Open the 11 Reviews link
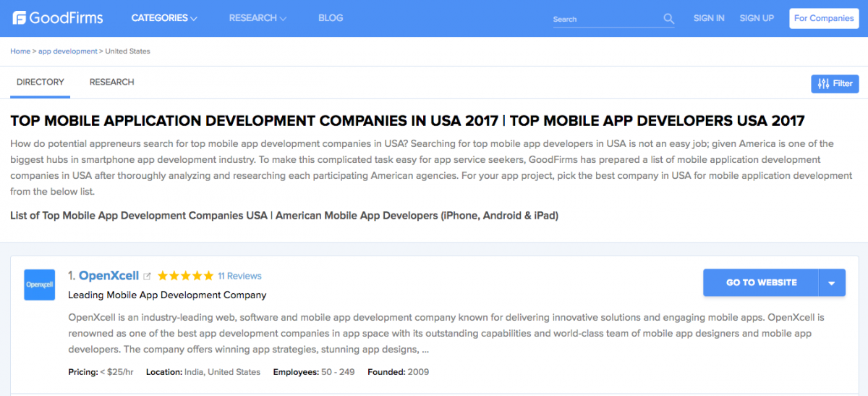This screenshot has height=396, width=868. 239,276
